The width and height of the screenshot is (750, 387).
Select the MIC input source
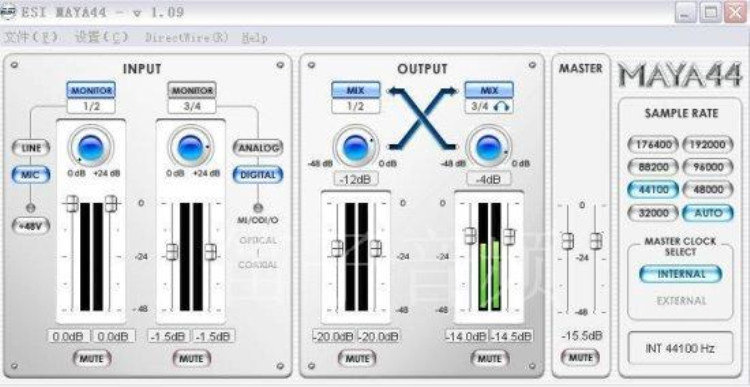[x=30, y=174]
